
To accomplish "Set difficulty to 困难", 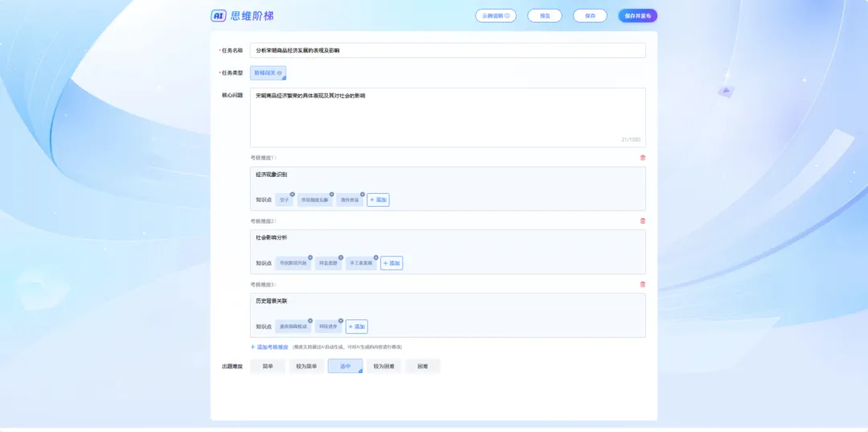I will [x=423, y=366].
